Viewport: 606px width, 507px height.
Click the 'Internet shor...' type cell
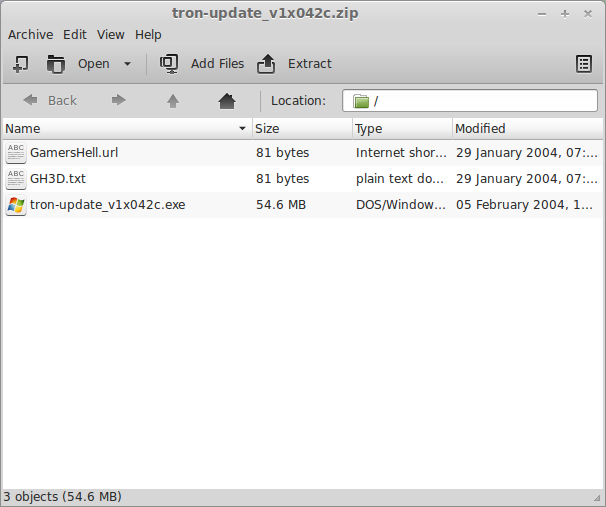401,153
